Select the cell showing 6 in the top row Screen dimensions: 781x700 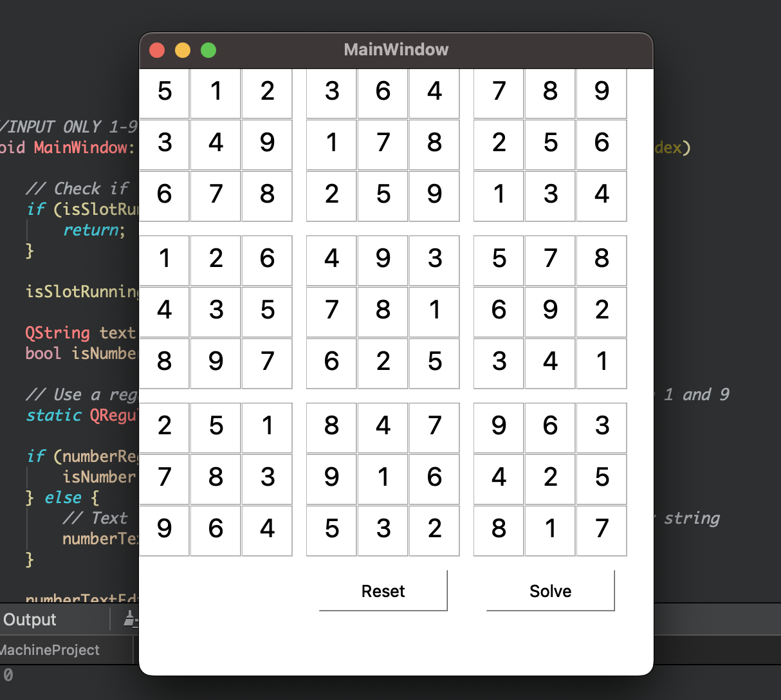point(383,93)
